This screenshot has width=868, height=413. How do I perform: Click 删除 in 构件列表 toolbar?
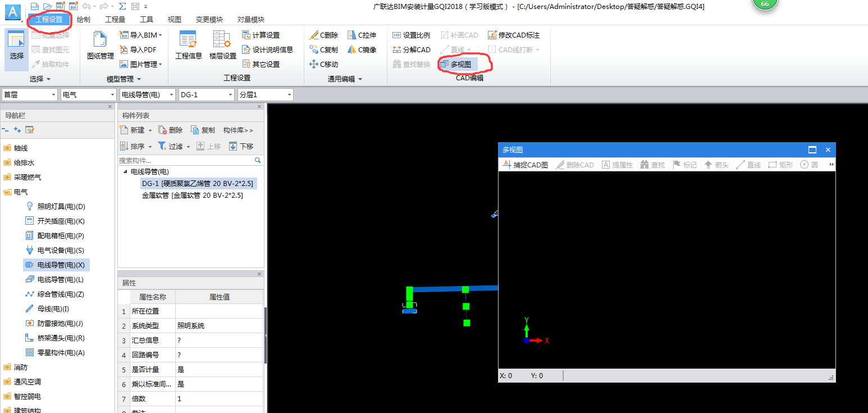click(171, 130)
